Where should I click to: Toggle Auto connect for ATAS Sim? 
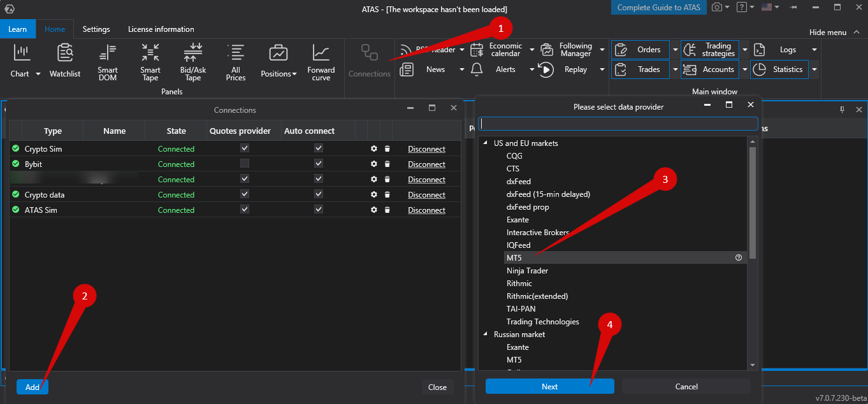click(319, 209)
